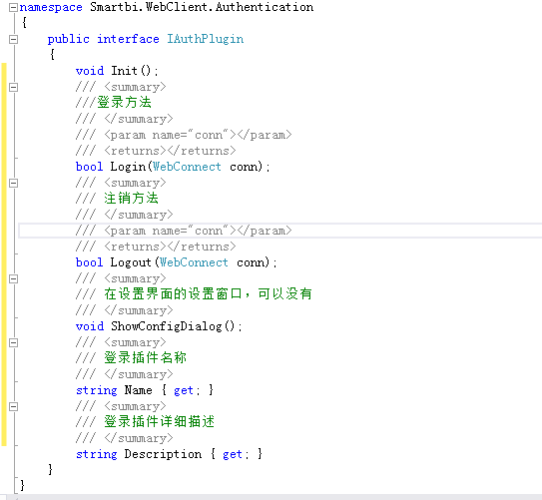Click the Login method name
Screen dimensions: 542x500
pos(128,167)
